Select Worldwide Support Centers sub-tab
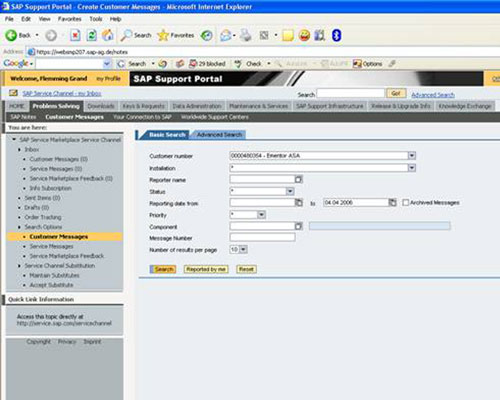Viewport: 500px width, 400px height. pos(215,117)
